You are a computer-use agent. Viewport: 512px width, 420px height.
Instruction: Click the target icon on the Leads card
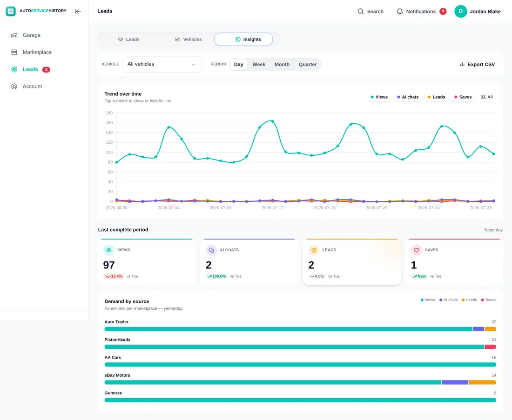click(x=314, y=250)
